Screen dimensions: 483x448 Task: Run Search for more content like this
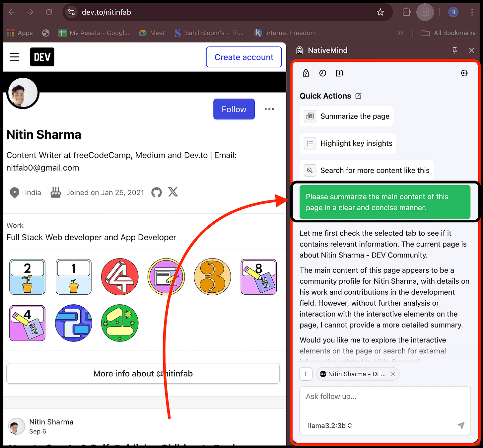pyautogui.click(x=367, y=170)
